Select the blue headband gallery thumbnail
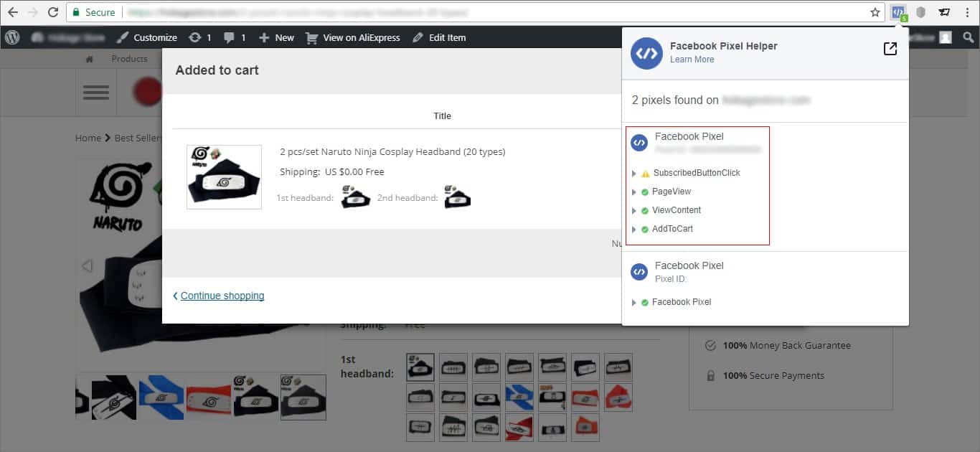Viewport: 980px width, 452px height. [162, 397]
